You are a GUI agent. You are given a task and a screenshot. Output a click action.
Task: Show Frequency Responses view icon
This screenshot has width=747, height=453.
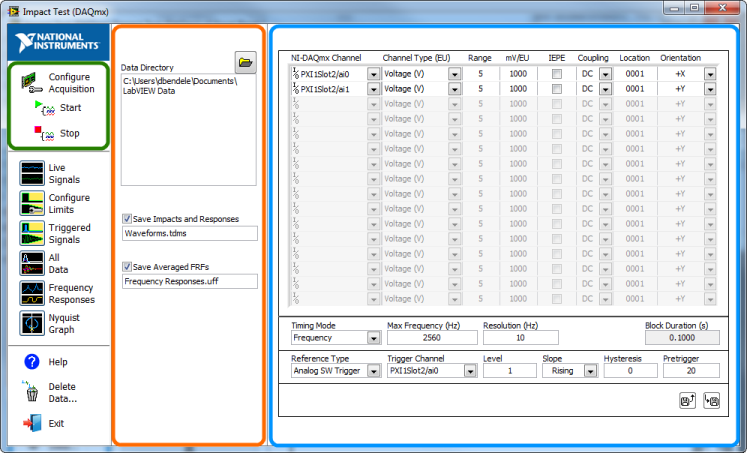pyautogui.click(x=32, y=293)
